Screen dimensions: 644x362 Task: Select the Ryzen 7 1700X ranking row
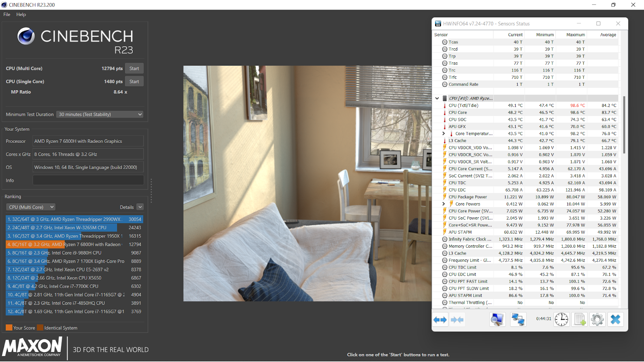pos(74,261)
